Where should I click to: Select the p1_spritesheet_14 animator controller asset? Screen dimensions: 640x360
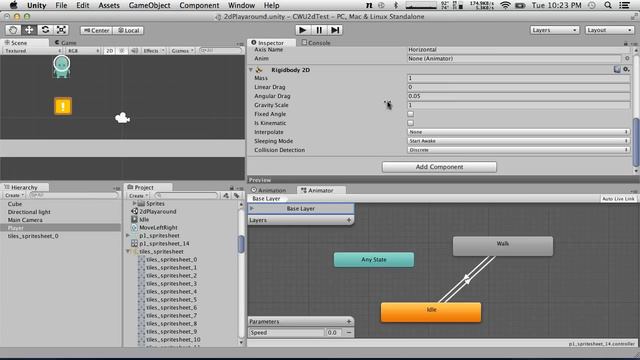[x=160, y=243]
